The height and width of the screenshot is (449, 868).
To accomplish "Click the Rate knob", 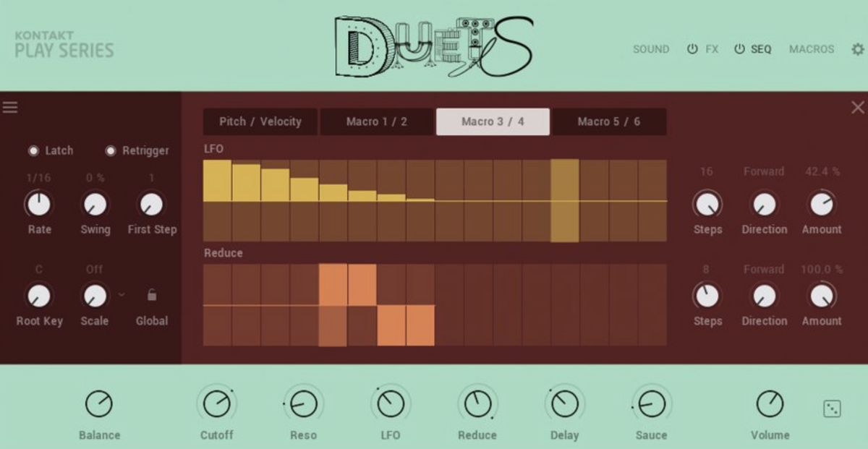I will click(39, 205).
